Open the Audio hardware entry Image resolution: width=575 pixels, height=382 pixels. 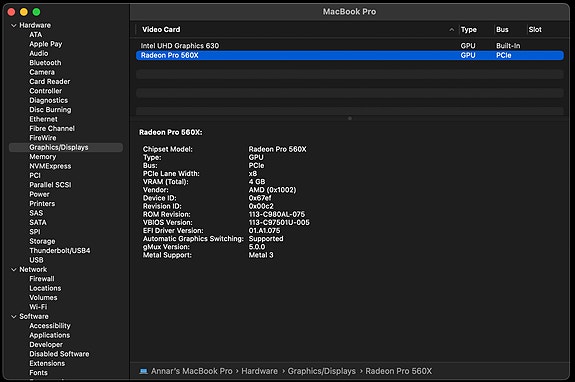tap(39, 53)
